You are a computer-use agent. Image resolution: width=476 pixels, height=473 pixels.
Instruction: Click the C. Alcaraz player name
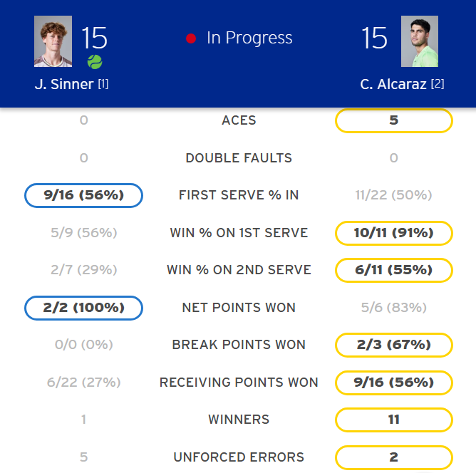[393, 84]
